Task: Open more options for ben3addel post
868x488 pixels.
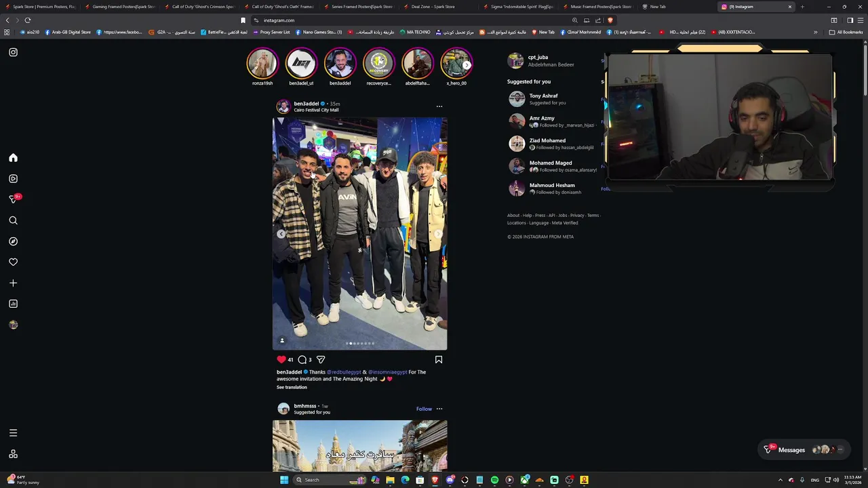Action: (439, 106)
